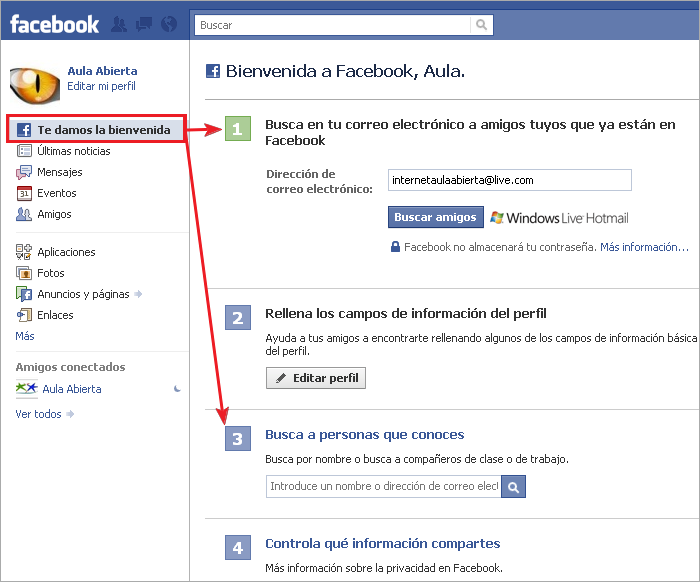
Task: Click the email address input field
Action: [510, 180]
